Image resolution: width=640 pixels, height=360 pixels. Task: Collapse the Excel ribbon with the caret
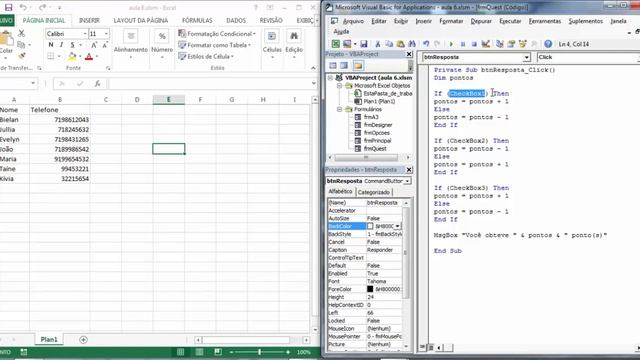click(x=313, y=68)
